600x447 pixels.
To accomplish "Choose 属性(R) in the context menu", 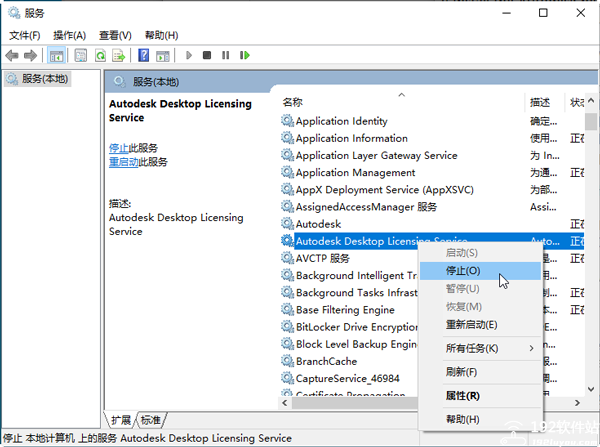I will pos(480,396).
